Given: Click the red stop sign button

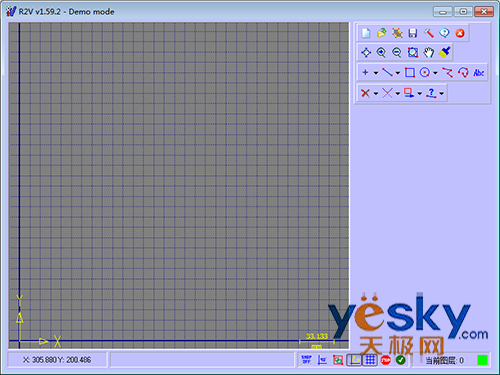Looking at the screenshot, I should [386, 360].
